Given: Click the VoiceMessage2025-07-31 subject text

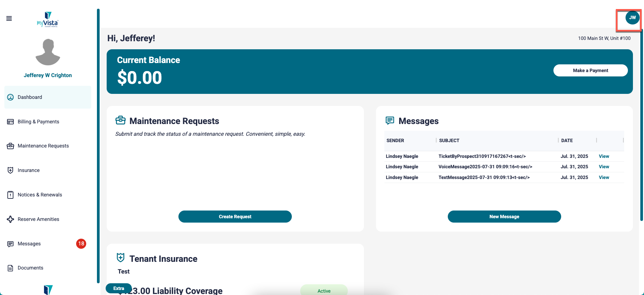Looking at the screenshot, I should (485, 167).
